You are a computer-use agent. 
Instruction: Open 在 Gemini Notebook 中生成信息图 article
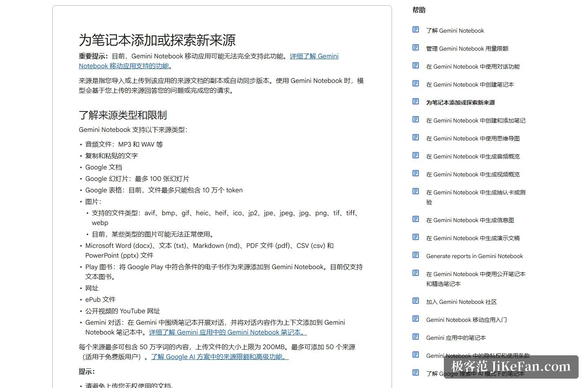tap(470, 220)
